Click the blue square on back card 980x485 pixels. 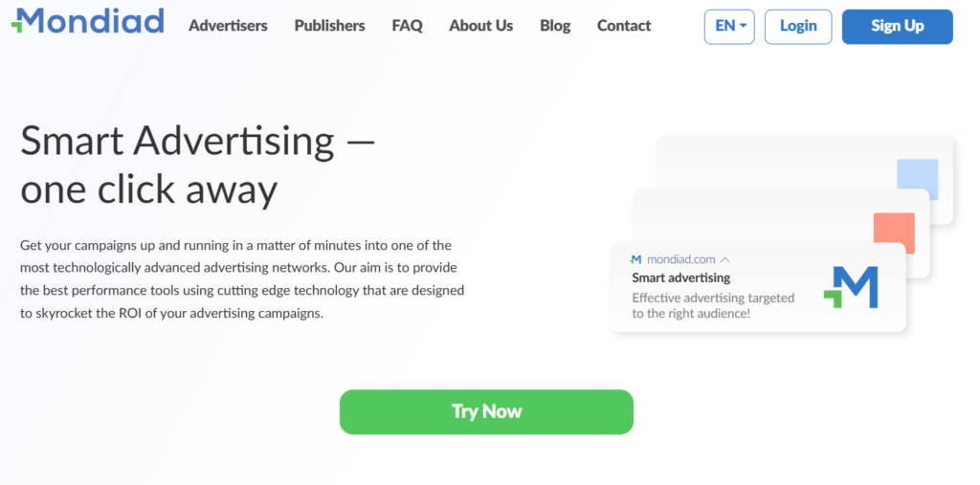pos(918,179)
